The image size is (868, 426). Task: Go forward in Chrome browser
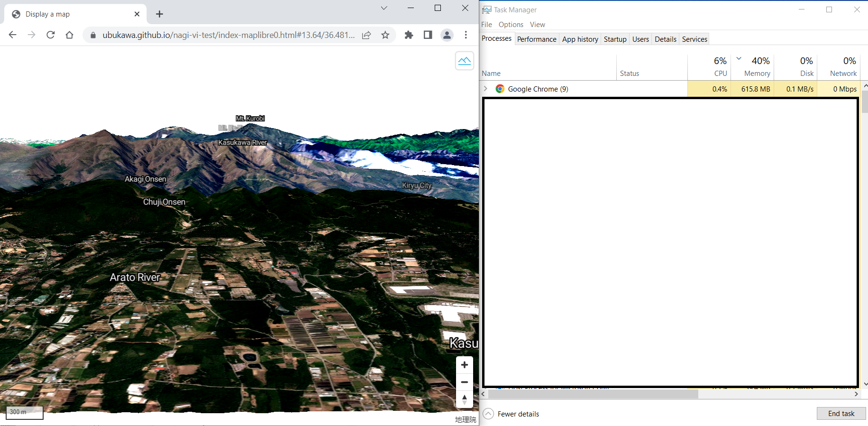point(31,35)
